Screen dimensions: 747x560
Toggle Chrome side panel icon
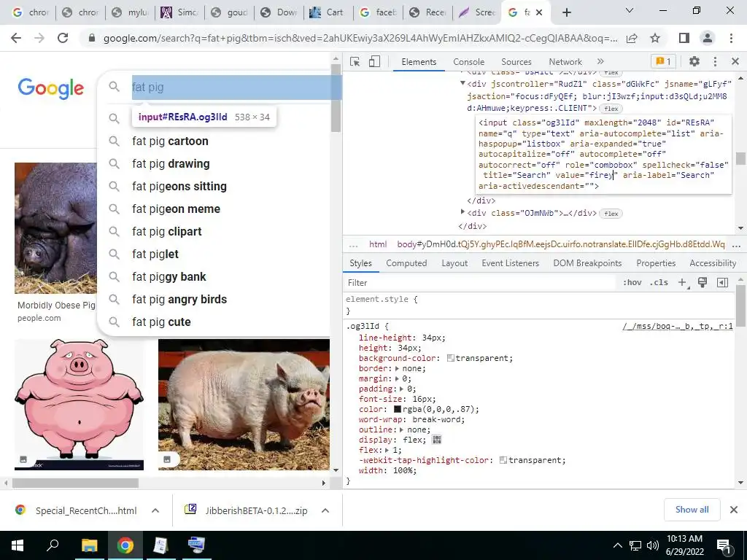pyautogui.click(x=684, y=38)
